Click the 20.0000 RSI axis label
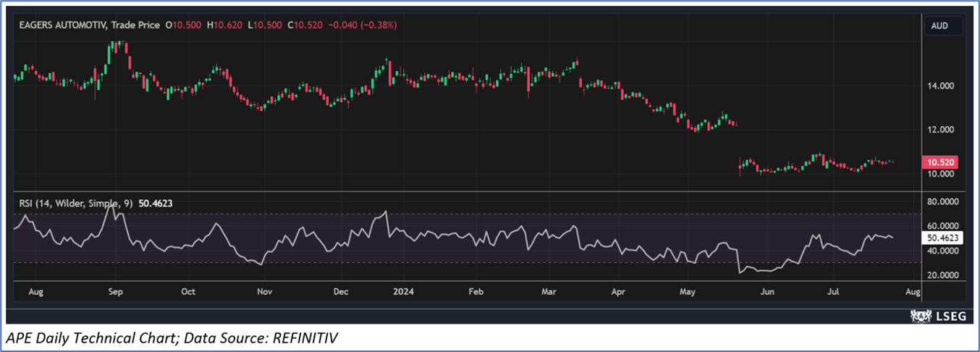Image resolution: width=980 pixels, height=352 pixels. [x=942, y=275]
